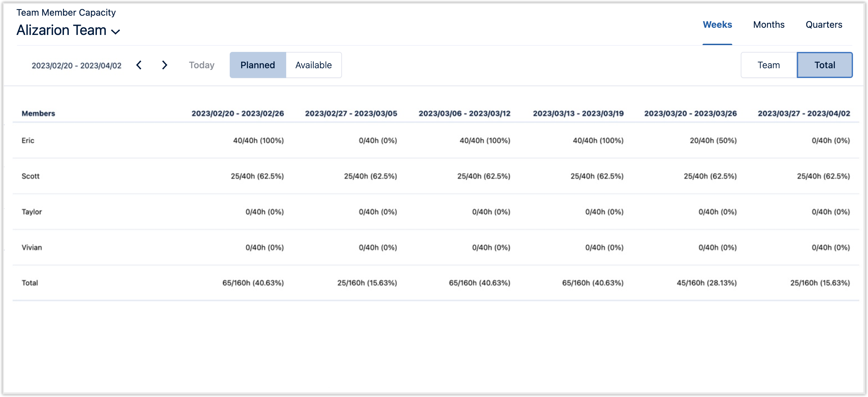
Task: Select the Weeks tab
Action: (x=717, y=24)
